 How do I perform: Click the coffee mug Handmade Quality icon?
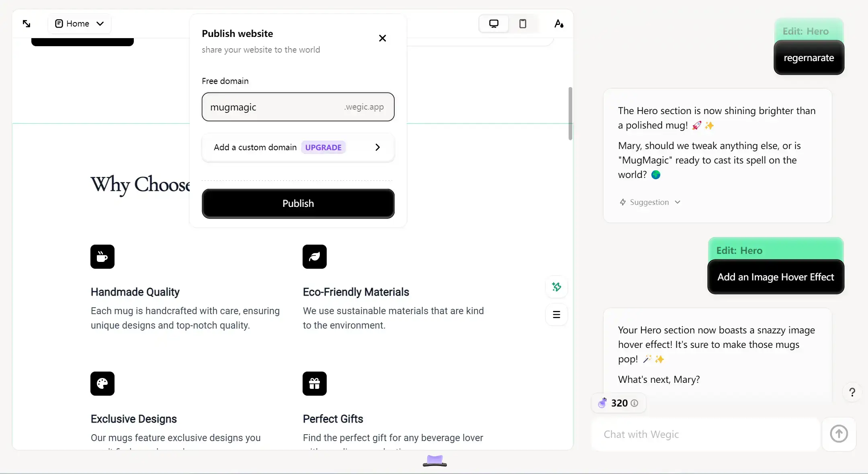pos(102,256)
